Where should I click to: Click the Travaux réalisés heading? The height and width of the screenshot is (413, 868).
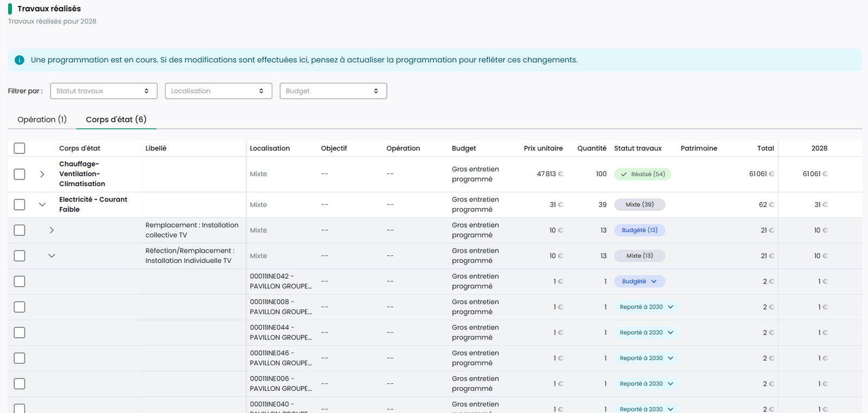pyautogui.click(x=49, y=9)
